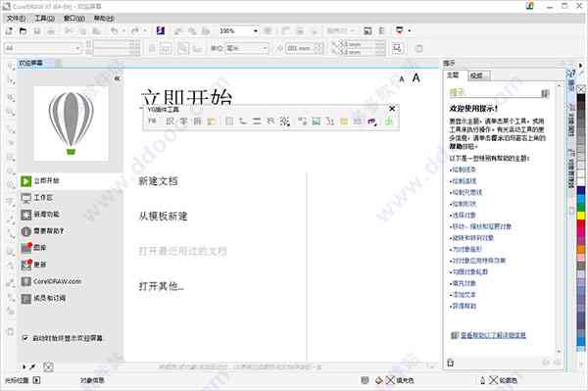Click the help icon in Hints panel header
The width and height of the screenshot is (588, 391).
coord(545,93)
